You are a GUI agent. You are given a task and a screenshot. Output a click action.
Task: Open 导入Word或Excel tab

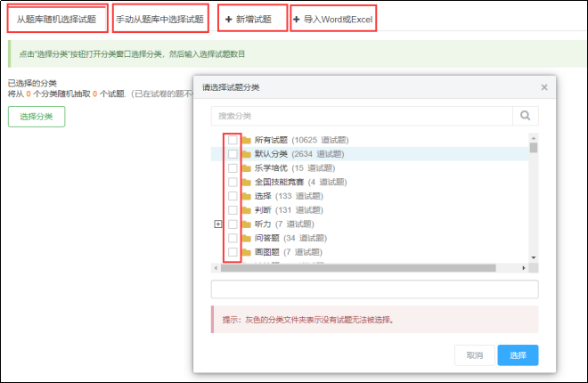pyautogui.click(x=333, y=19)
